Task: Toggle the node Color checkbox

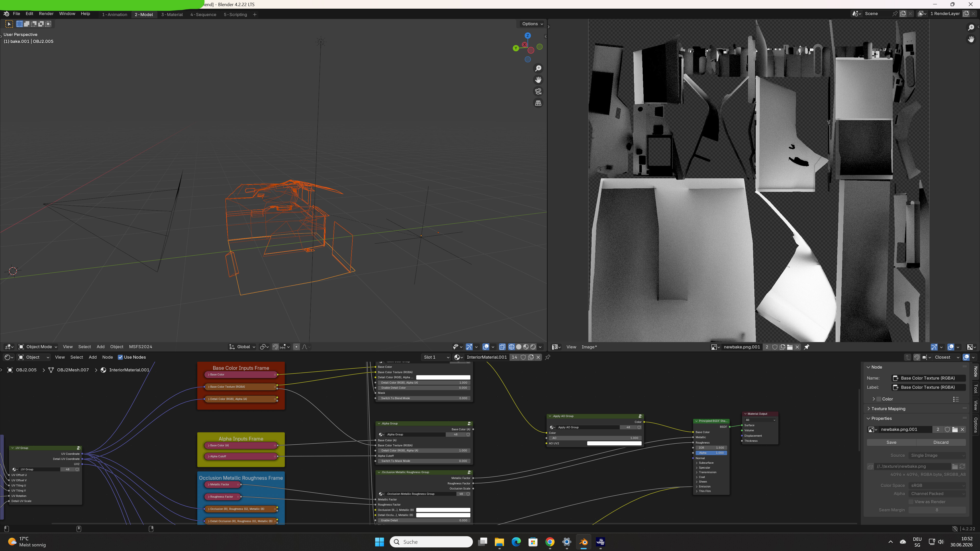Action: click(x=879, y=399)
